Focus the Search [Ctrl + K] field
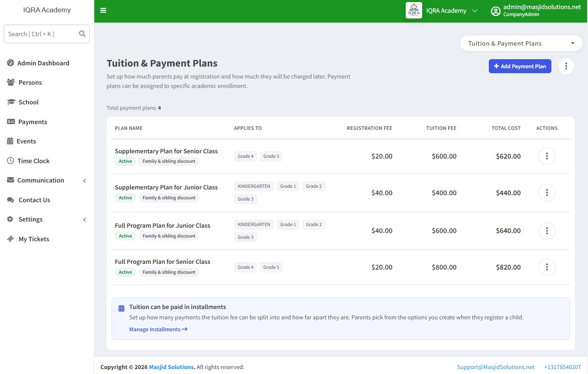The width and height of the screenshot is (588, 374). 46,34
